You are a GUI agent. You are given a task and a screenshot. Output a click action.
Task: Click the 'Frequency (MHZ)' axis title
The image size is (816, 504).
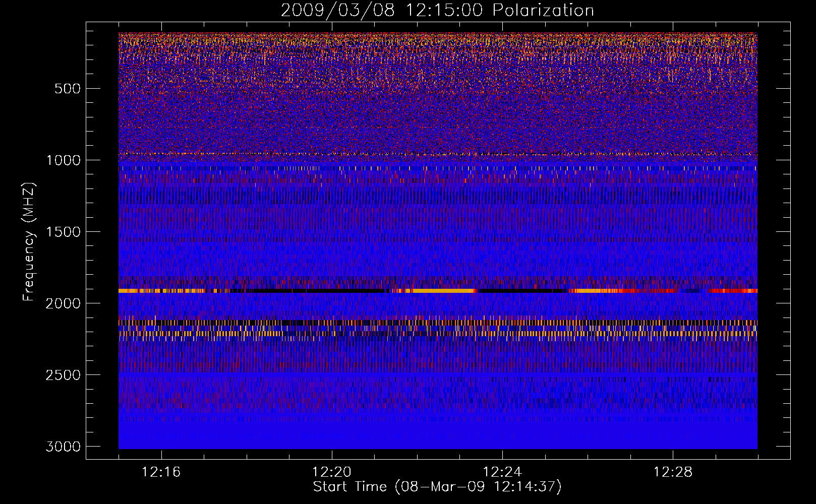click(29, 242)
